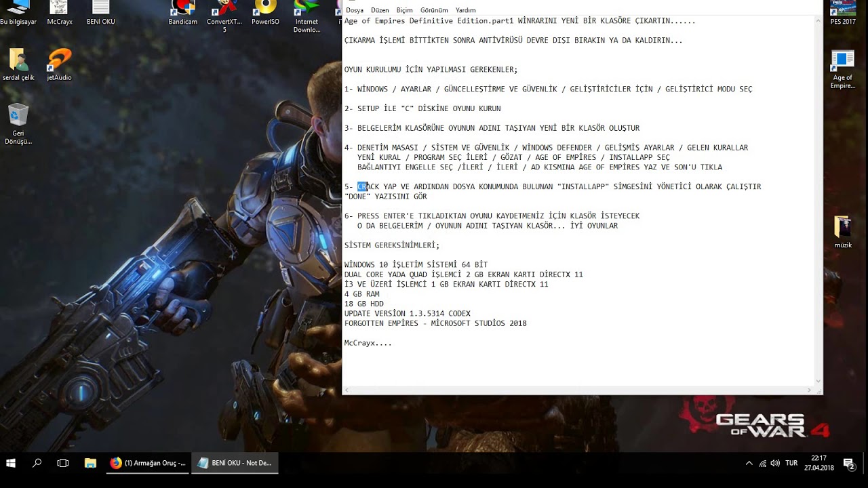Screen dimensions: 868x488
Task: Click the Notepad horizontal scrollbar right arrow
Action: click(810, 390)
